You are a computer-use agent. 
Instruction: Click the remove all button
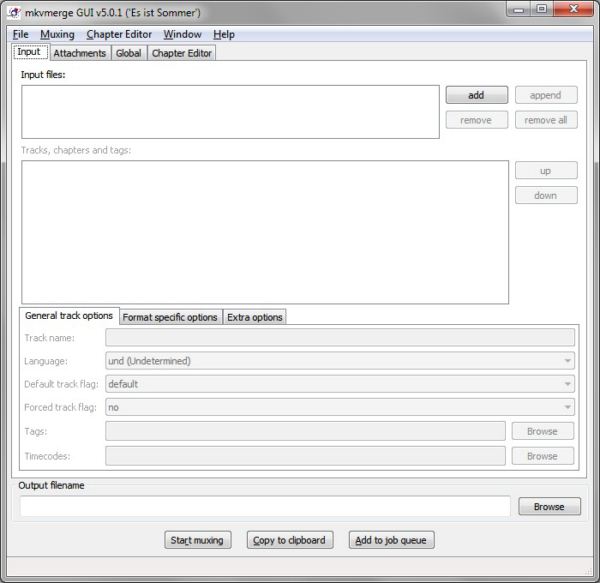(x=546, y=120)
